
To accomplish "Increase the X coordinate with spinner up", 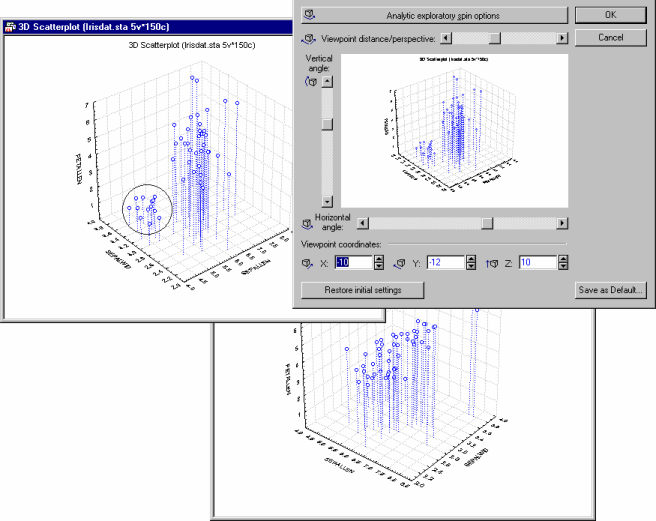I will [x=379, y=259].
